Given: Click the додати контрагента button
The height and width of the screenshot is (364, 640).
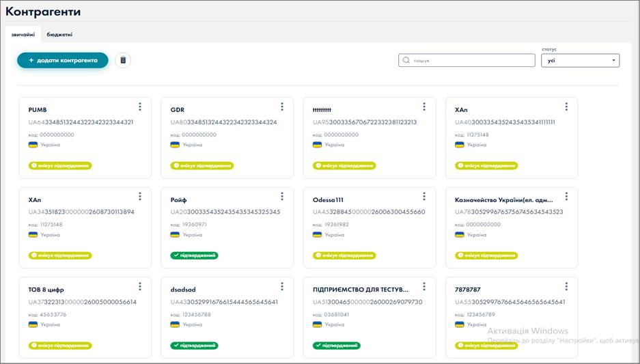Looking at the screenshot, I should pyautogui.click(x=63, y=60).
